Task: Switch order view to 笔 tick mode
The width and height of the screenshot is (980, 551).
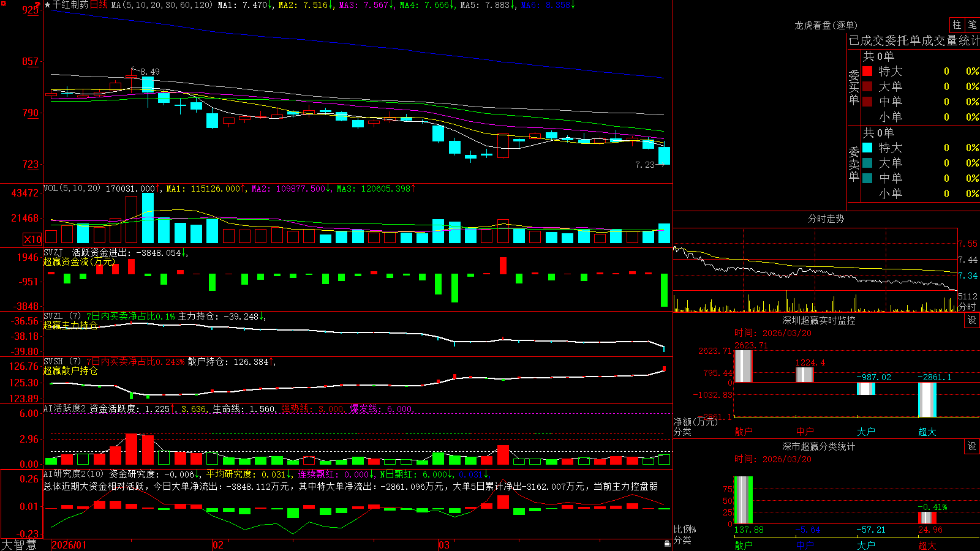Action: (x=973, y=25)
